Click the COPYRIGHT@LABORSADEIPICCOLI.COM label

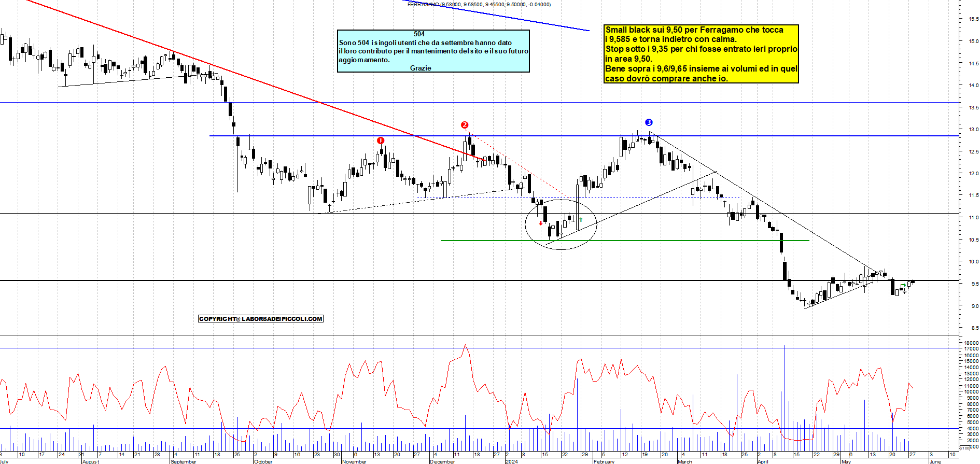(261, 319)
